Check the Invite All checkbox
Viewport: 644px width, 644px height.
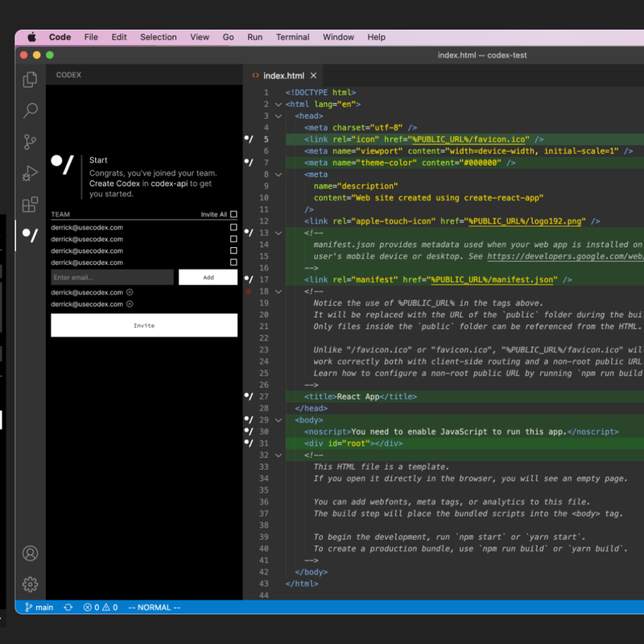click(233, 215)
